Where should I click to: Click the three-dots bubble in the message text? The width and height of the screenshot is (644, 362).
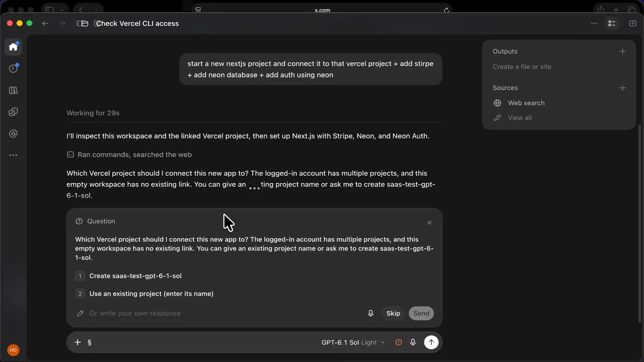(254, 188)
